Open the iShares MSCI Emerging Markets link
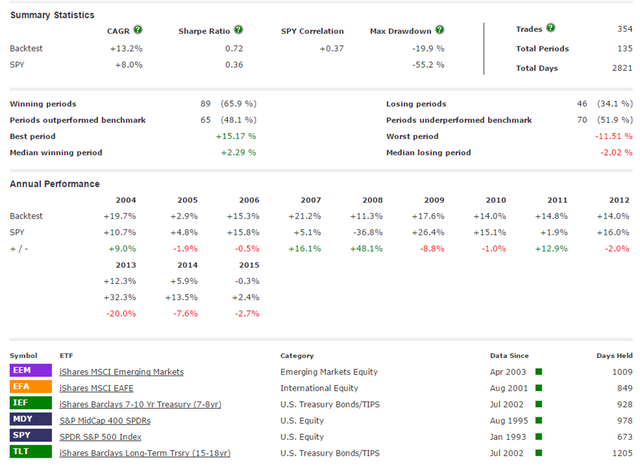The height and width of the screenshot is (469, 640). coord(122,372)
